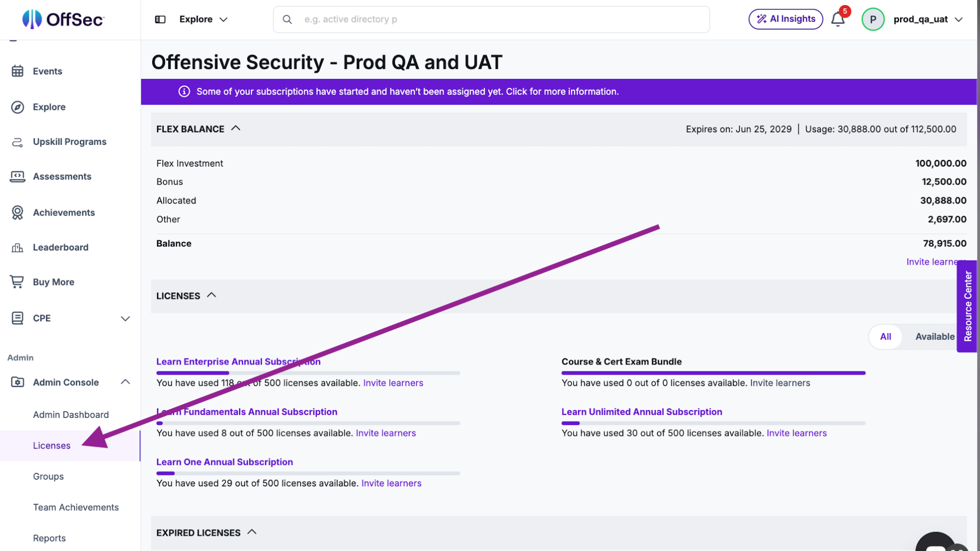Viewport: 980px width, 551px height.
Task: Invite learners to Learn Fundamentals subscription
Action: pos(386,433)
